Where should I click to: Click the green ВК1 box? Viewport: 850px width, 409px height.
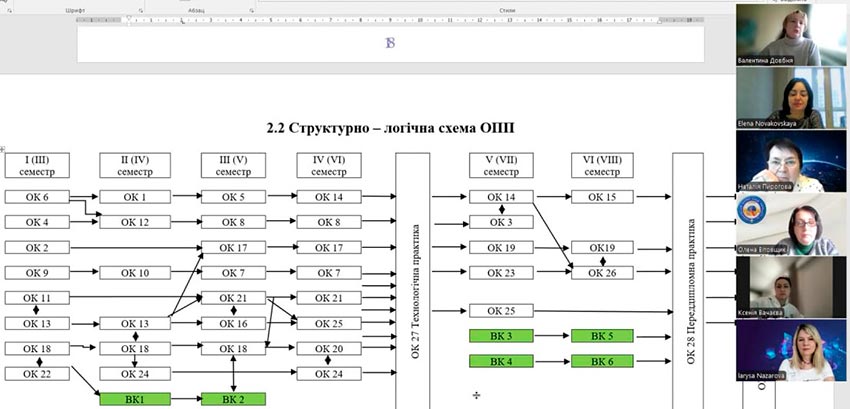tap(135, 398)
